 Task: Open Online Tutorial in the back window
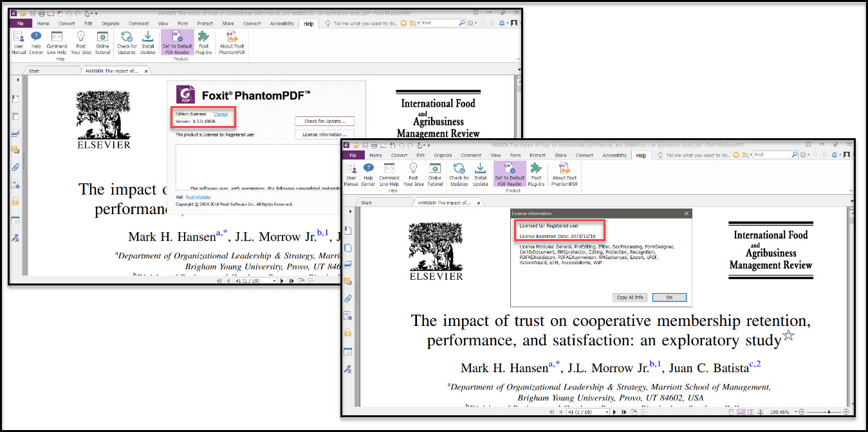click(102, 42)
